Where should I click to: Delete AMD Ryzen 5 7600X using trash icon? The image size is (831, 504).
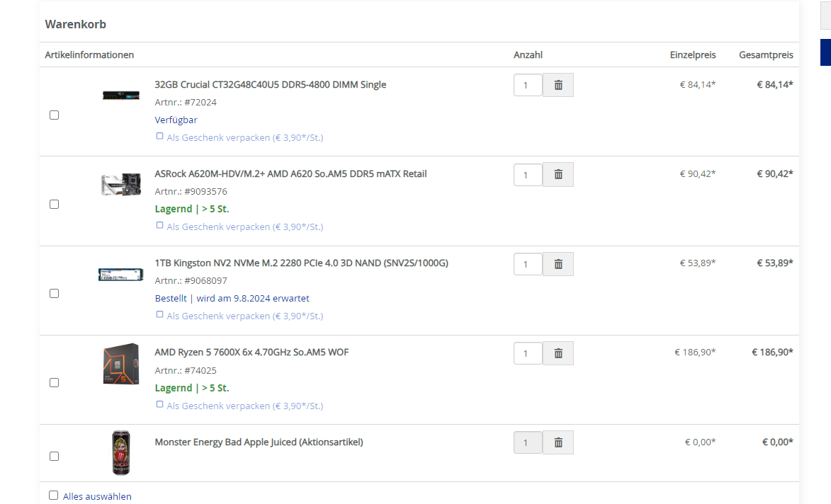(x=558, y=353)
